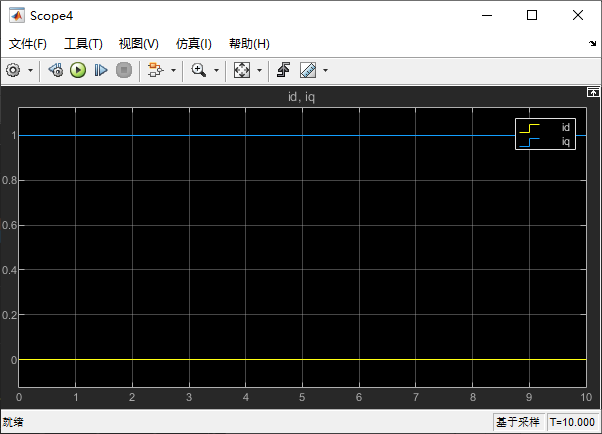Click the MATLAB logo icon in title bar
Image resolution: width=602 pixels, height=434 pixels.
(17, 16)
